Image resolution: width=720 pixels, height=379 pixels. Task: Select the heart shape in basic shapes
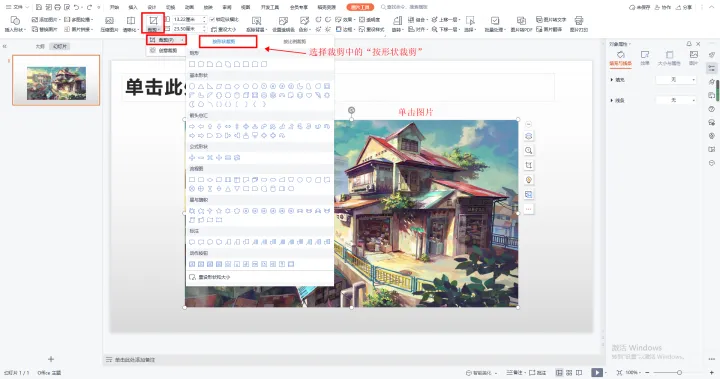pos(309,96)
